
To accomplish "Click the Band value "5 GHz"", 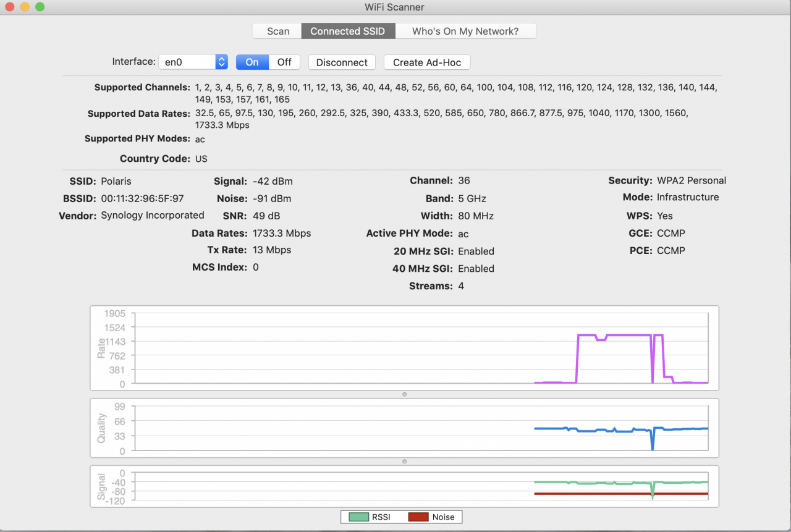I will point(472,198).
